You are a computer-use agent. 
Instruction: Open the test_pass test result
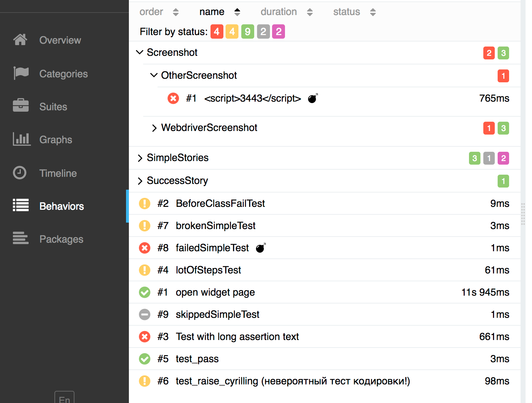pyautogui.click(x=324, y=359)
